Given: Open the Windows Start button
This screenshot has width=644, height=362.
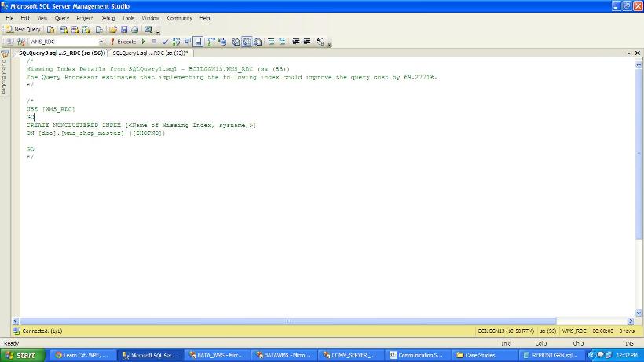Looking at the screenshot, I should (x=22, y=355).
